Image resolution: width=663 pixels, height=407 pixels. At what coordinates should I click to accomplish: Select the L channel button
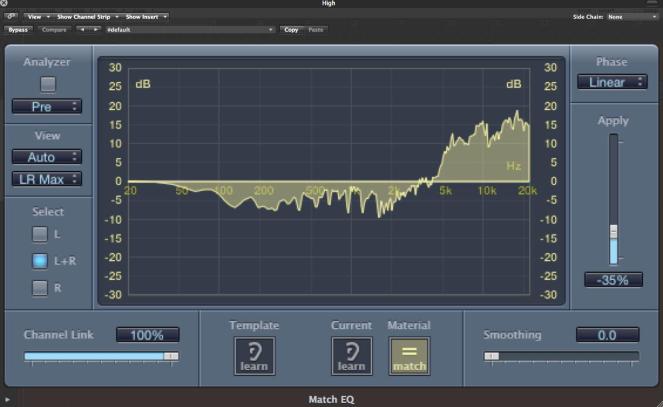[x=40, y=234]
